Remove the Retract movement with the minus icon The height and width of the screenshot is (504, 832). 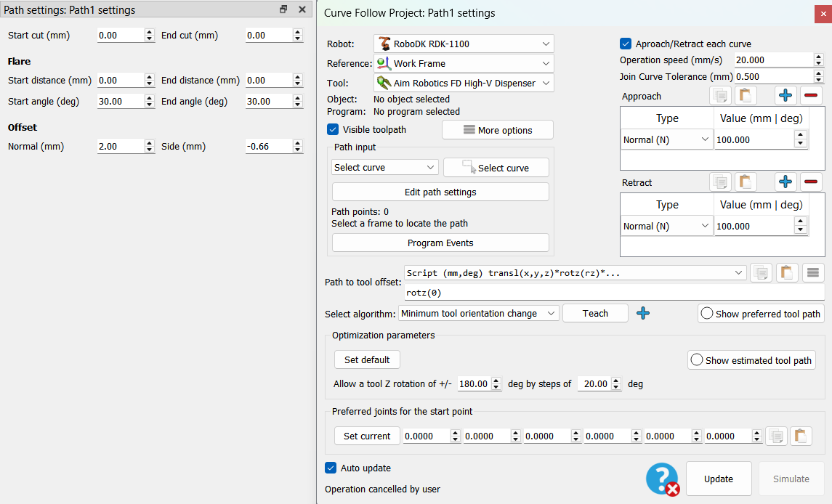[811, 182]
